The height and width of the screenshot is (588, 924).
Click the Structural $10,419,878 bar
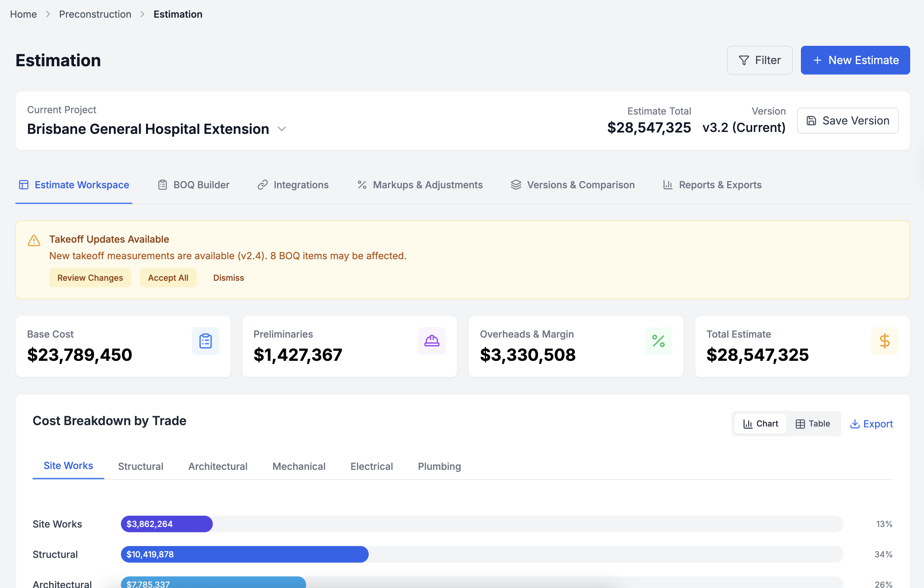point(245,554)
